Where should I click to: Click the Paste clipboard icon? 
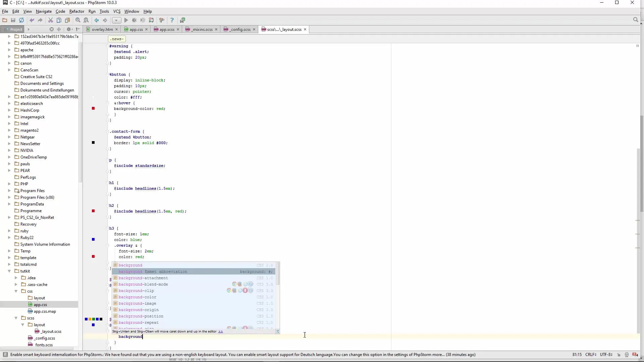(67, 20)
